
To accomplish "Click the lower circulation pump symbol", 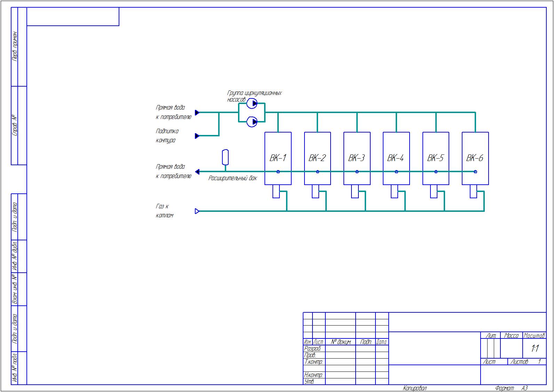I will 252,122.
